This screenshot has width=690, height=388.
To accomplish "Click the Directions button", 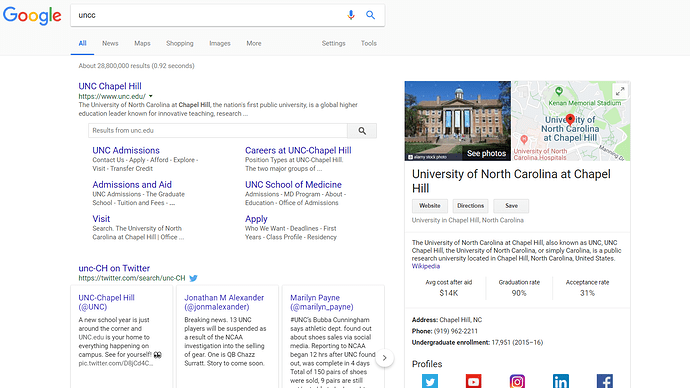I will click(470, 206).
